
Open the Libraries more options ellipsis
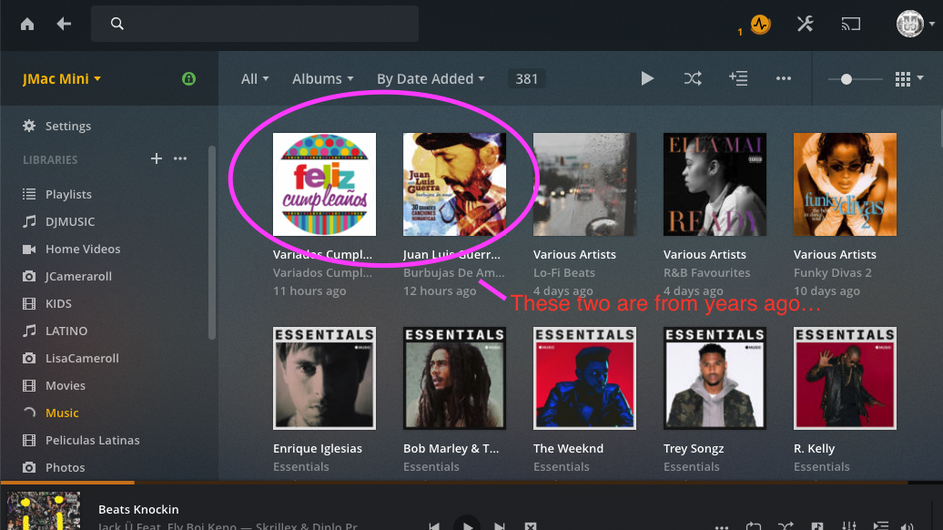click(x=180, y=159)
